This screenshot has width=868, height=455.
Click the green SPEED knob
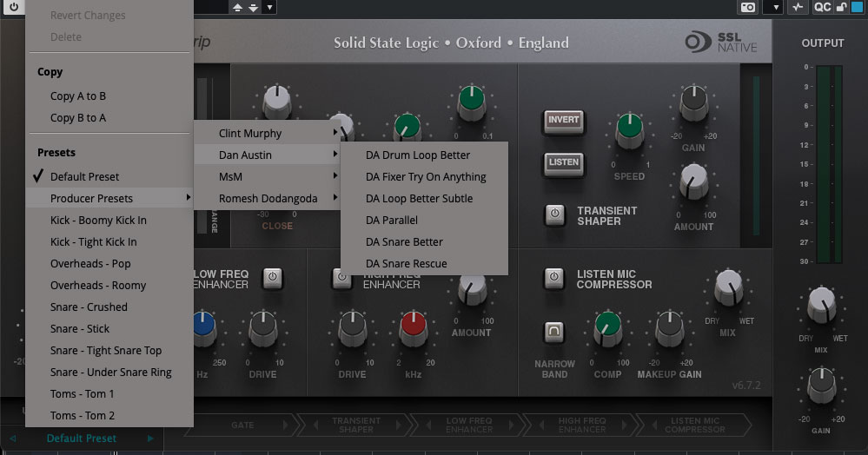click(x=629, y=130)
